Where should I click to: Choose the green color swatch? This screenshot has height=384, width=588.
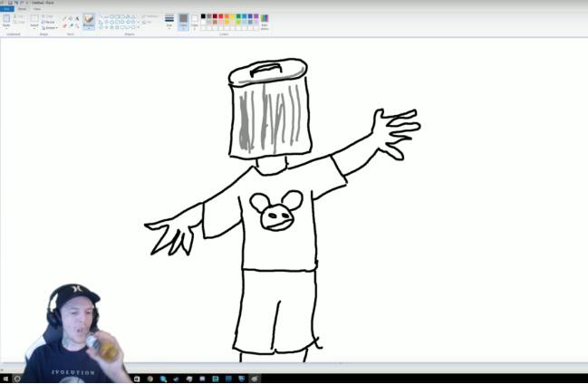[238, 16]
